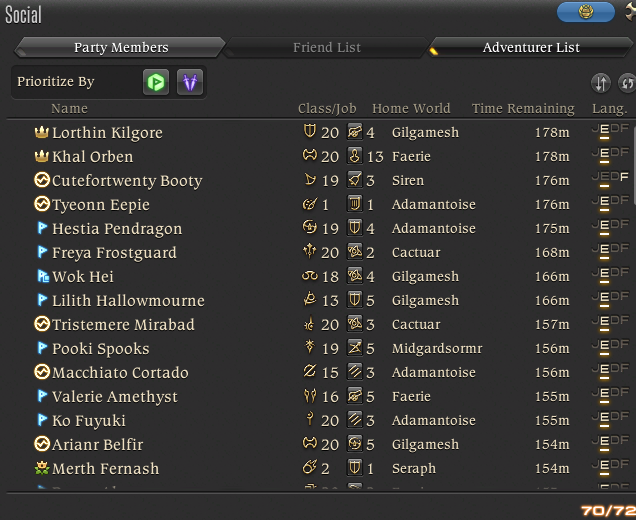Click the sort order arrows icon
This screenshot has width=636, height=520.
click(601, 84)
